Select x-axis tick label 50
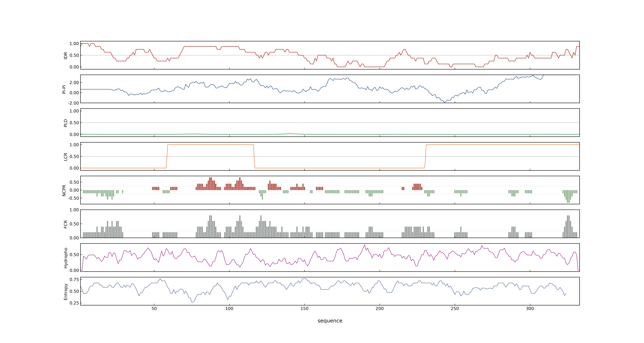 tap(154, 309)
